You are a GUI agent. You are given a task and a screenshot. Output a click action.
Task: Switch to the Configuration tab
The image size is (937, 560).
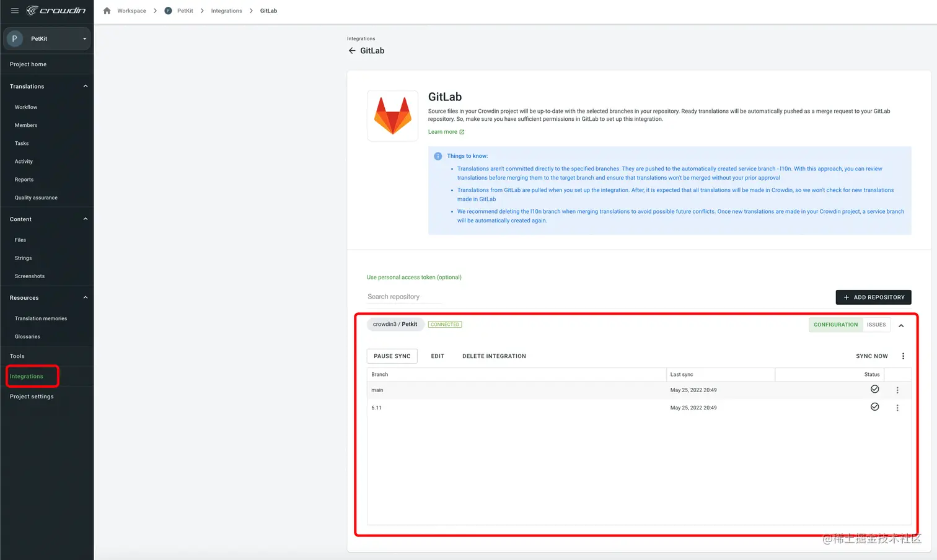coord(836,325)
